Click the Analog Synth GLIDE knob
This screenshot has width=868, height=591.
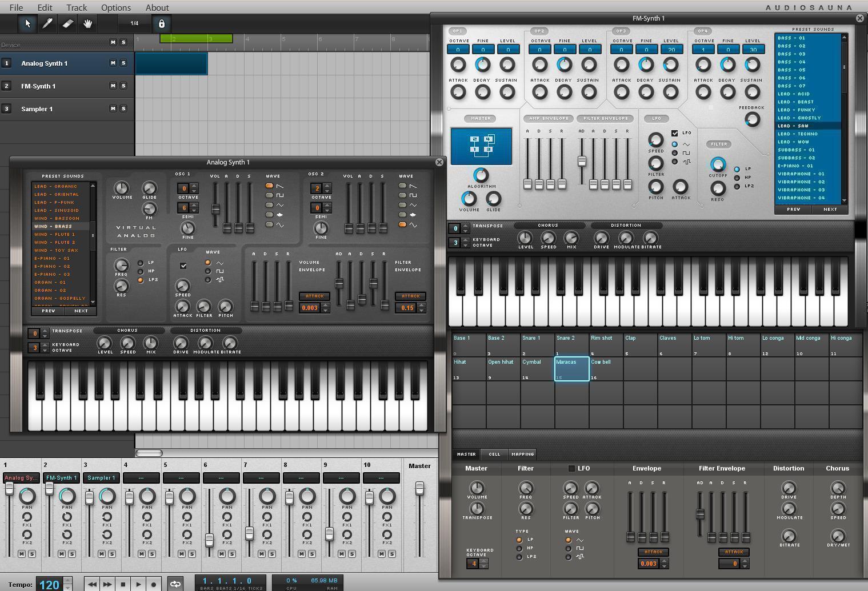click(149, 188)
